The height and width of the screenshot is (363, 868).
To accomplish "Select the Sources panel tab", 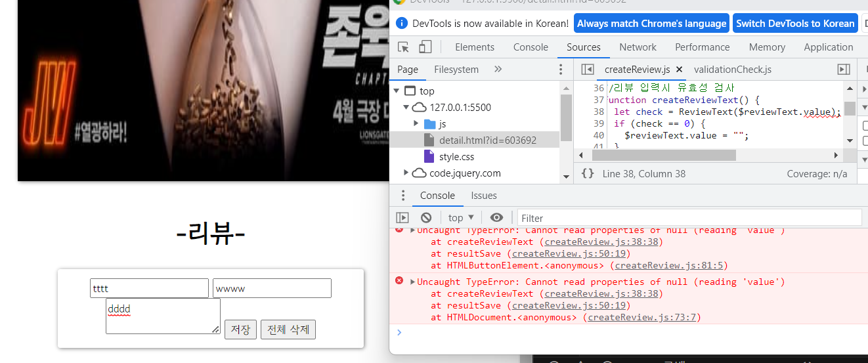I will click(584, 47).
